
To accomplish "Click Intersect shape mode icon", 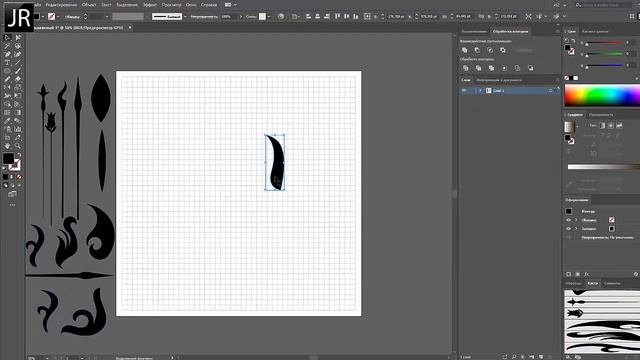I will click(490, 50).
